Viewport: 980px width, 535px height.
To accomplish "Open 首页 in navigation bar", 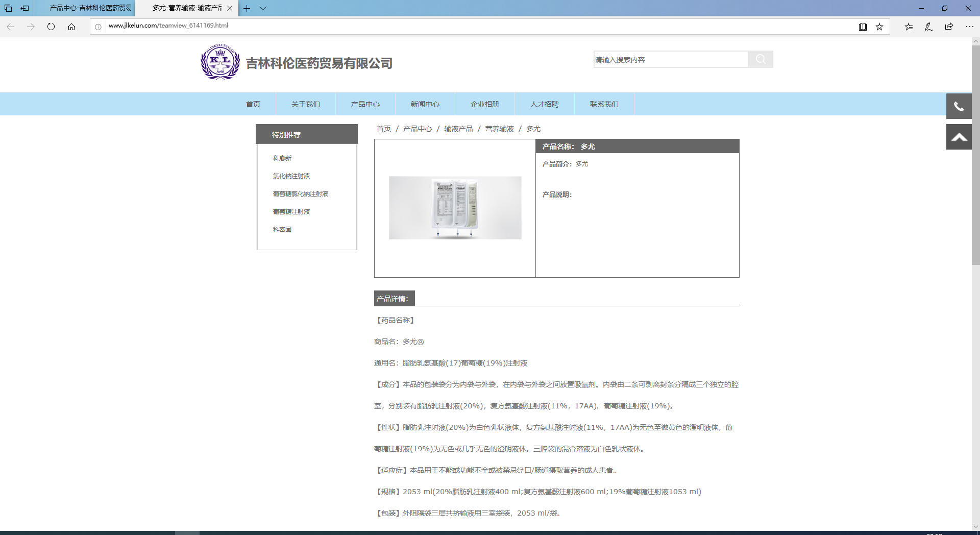I will (253, 104).
